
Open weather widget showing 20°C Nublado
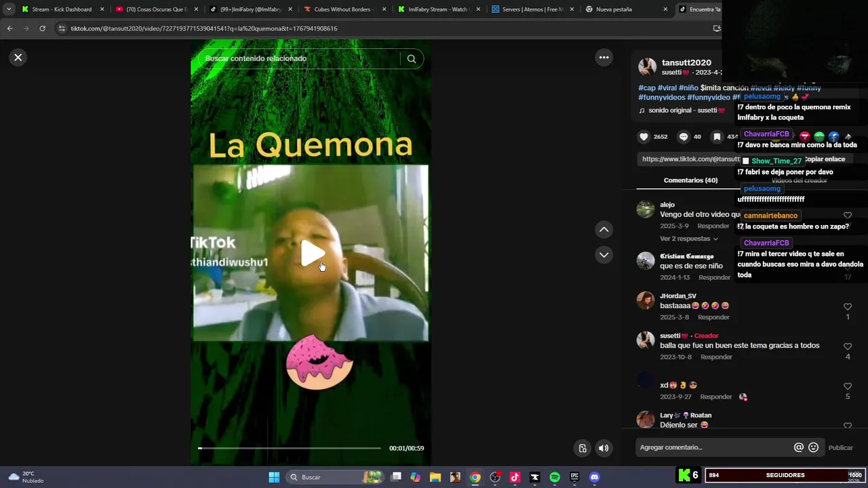pos(27,477)
